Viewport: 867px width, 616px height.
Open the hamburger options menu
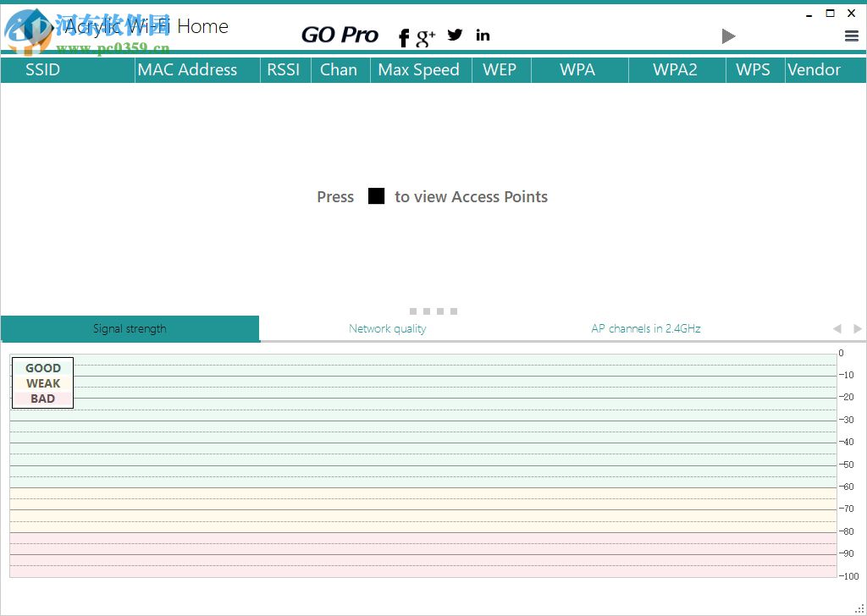click(851, 36)
